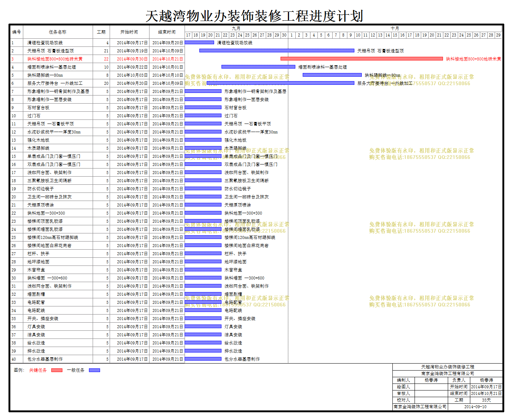Viewport: 512px width, 420px height.
Task: Click the 编制人 cell in title block
Action: pos(403,380)
